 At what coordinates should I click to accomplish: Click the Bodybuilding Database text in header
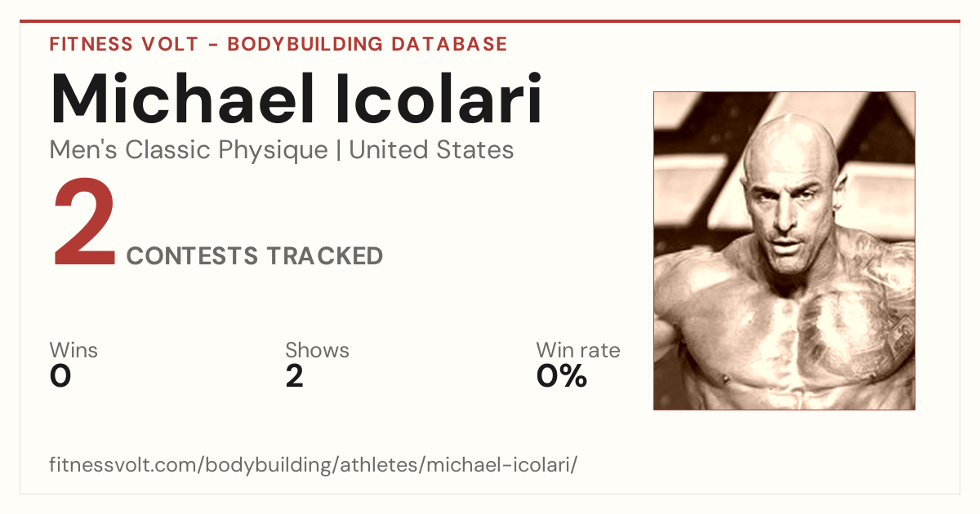(367, 44)
